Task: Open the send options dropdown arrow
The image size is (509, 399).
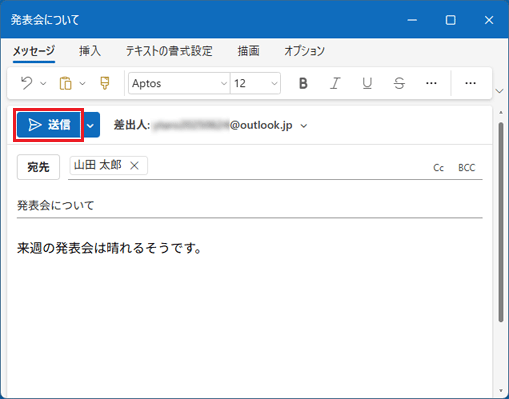Action: tap(90, 125)
